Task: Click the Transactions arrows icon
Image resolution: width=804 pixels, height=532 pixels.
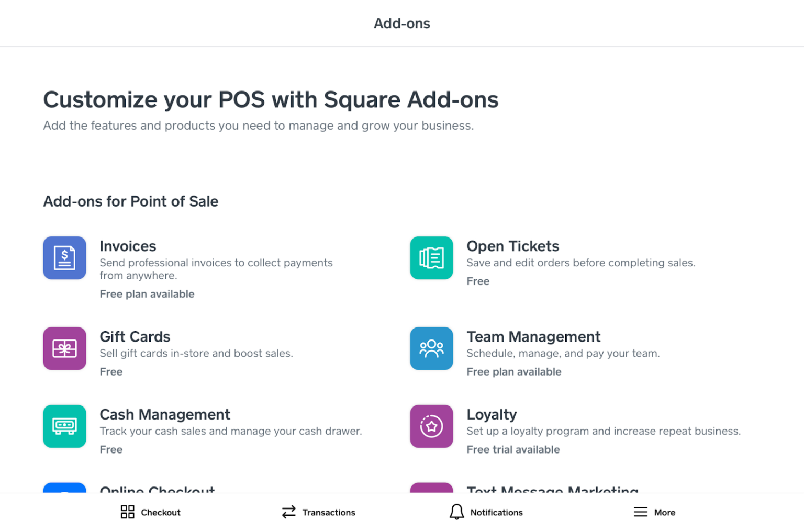Action: (x=288, y=512)
